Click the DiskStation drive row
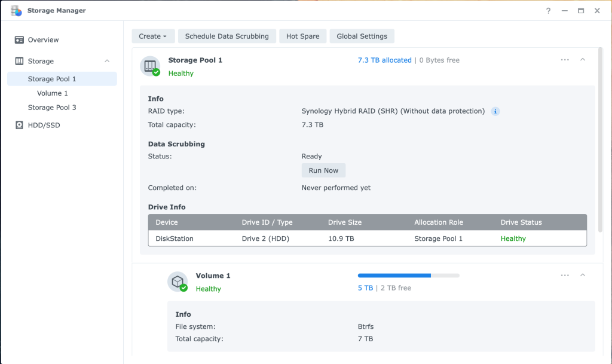The width and height of the screenshot is (612, 364). tap(367, 238)
